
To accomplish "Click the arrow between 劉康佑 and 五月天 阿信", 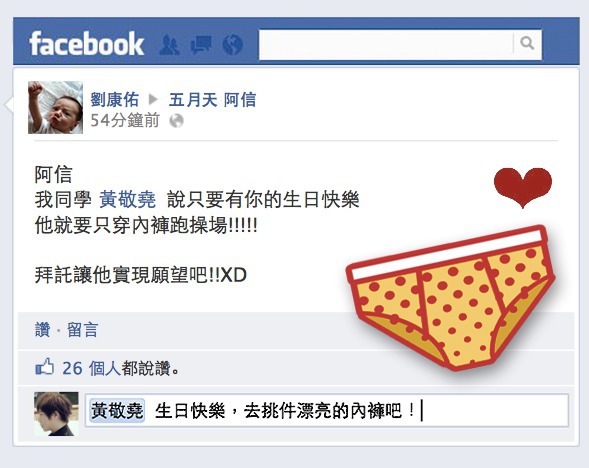I will coord(153,99).
